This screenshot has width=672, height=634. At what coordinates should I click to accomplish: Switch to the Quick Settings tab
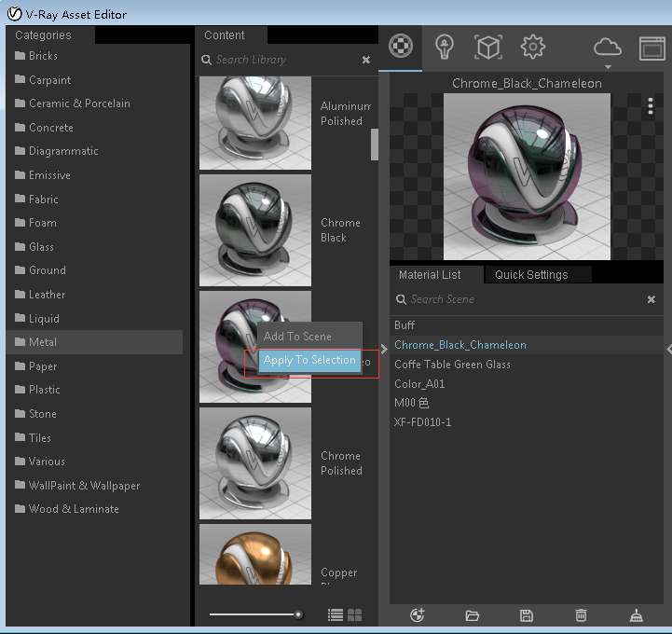(x=531, y=275)
